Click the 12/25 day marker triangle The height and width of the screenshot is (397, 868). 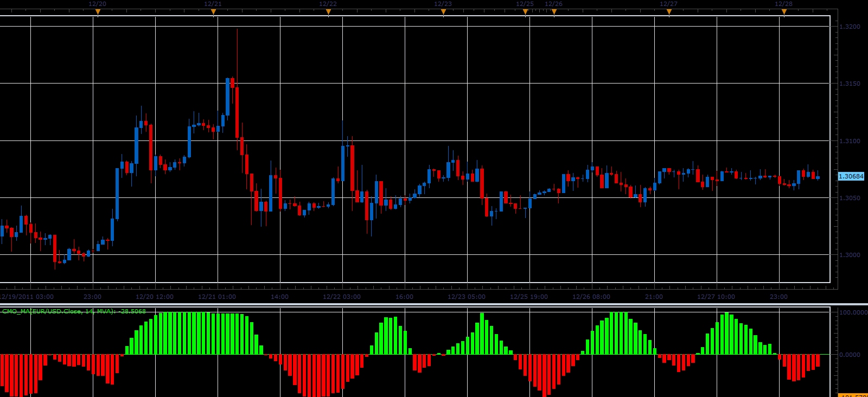click(x=525, y=12)
